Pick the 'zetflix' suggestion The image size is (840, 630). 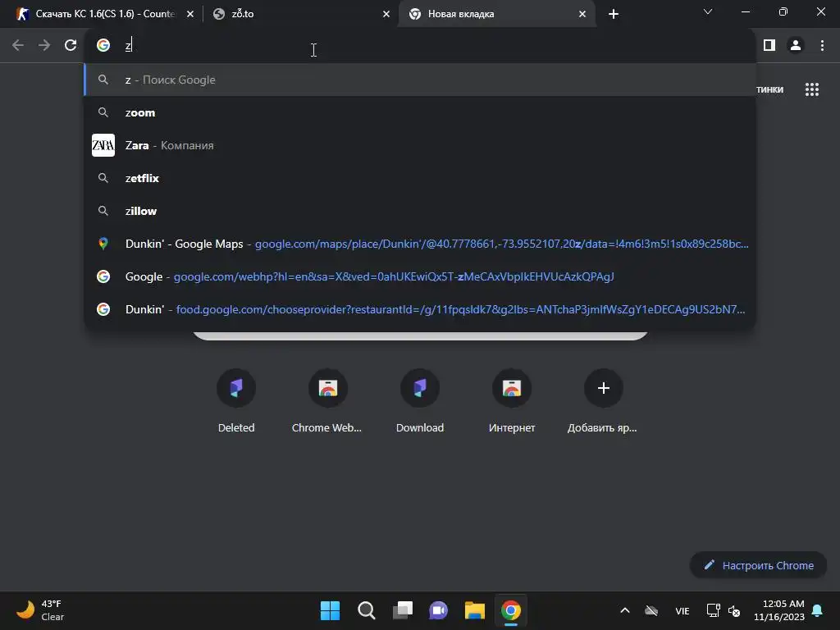(x=420, y=178)
